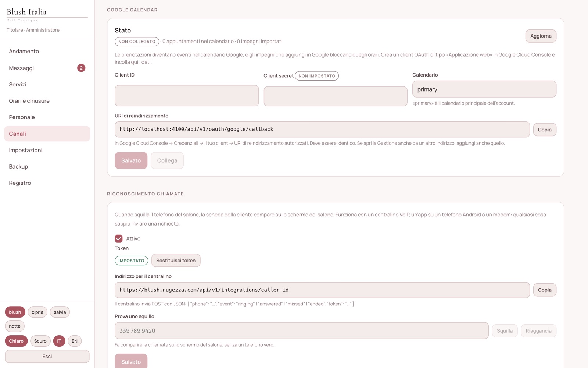Click Salvato button in Google Calendar section
588x368 pixels.
(131, 160)
